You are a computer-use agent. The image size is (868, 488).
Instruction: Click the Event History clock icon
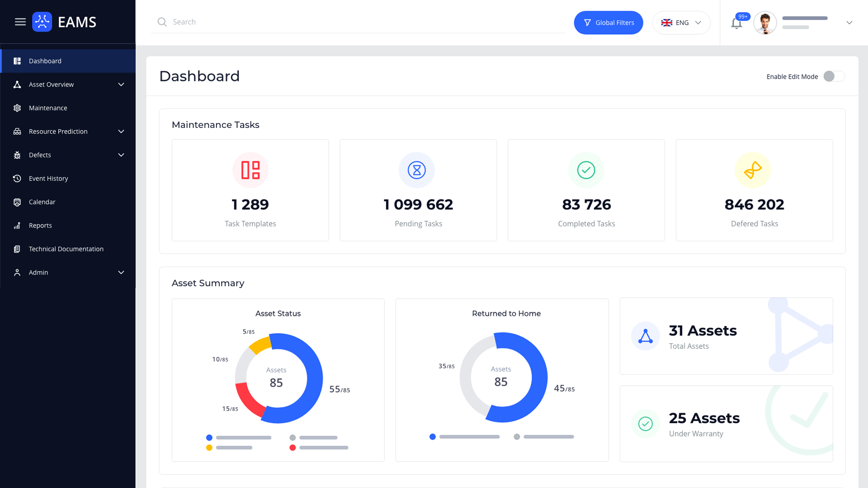click(x=17, y=178)
